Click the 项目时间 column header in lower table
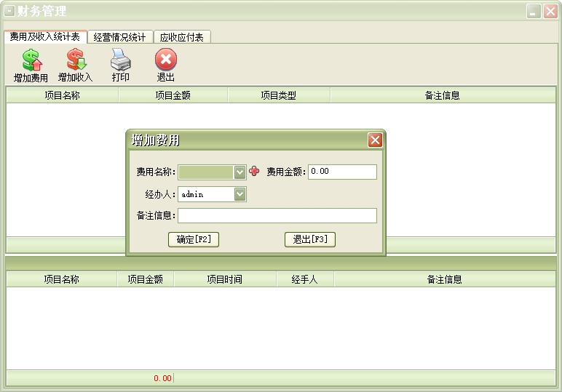Screen dimensions: 562x392 [x=224, y=279]
